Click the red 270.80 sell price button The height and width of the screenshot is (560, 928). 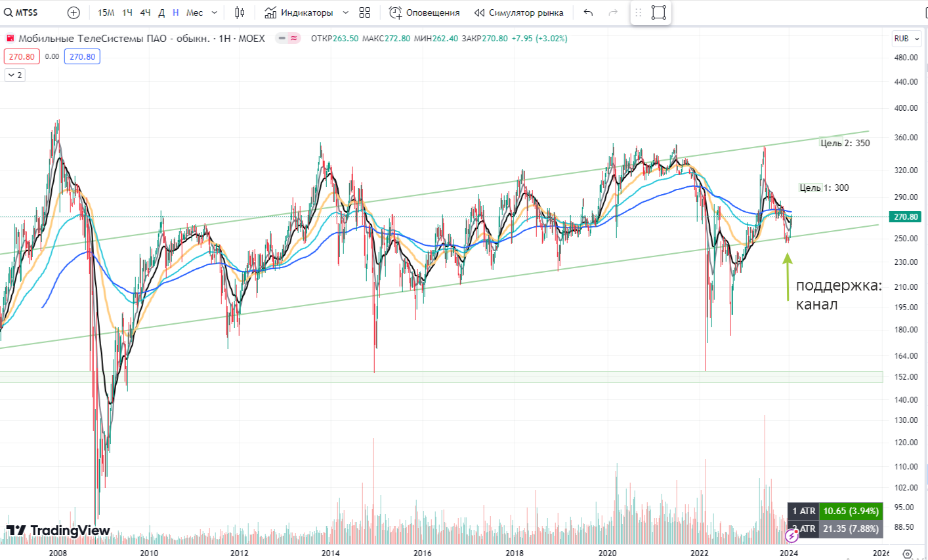tap(22, 56)
